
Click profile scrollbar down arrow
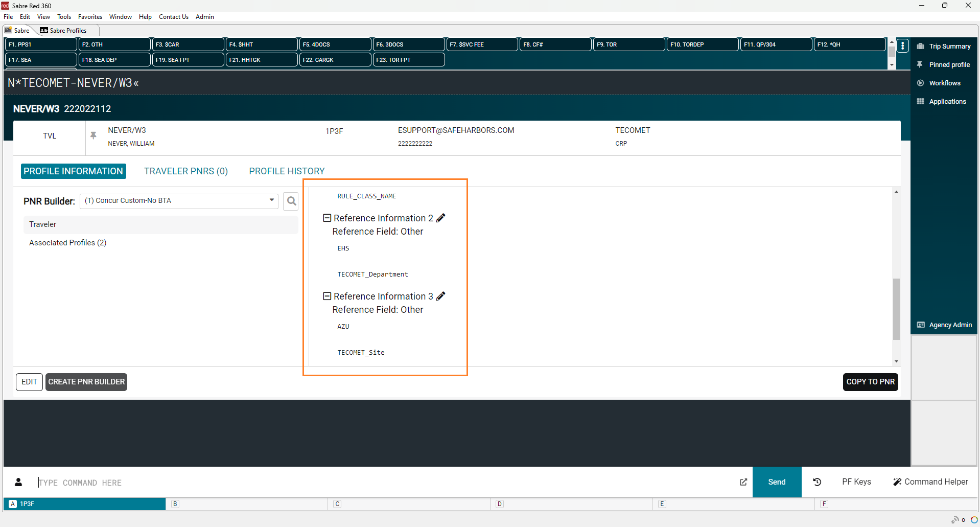(x=896, y=361)
